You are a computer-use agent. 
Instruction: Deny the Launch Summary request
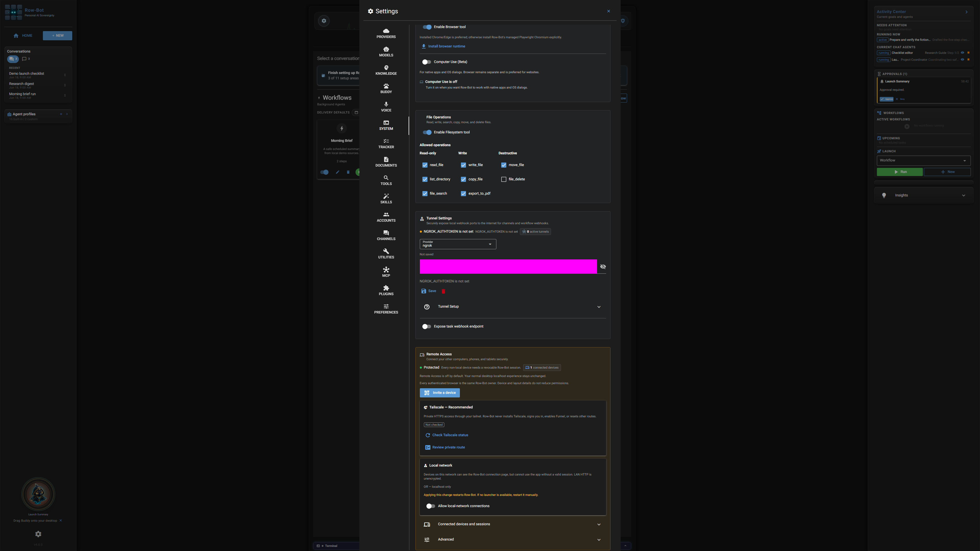900,99
